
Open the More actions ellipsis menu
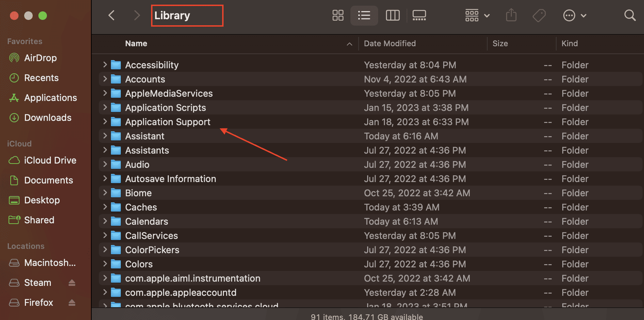coord(574,15)
